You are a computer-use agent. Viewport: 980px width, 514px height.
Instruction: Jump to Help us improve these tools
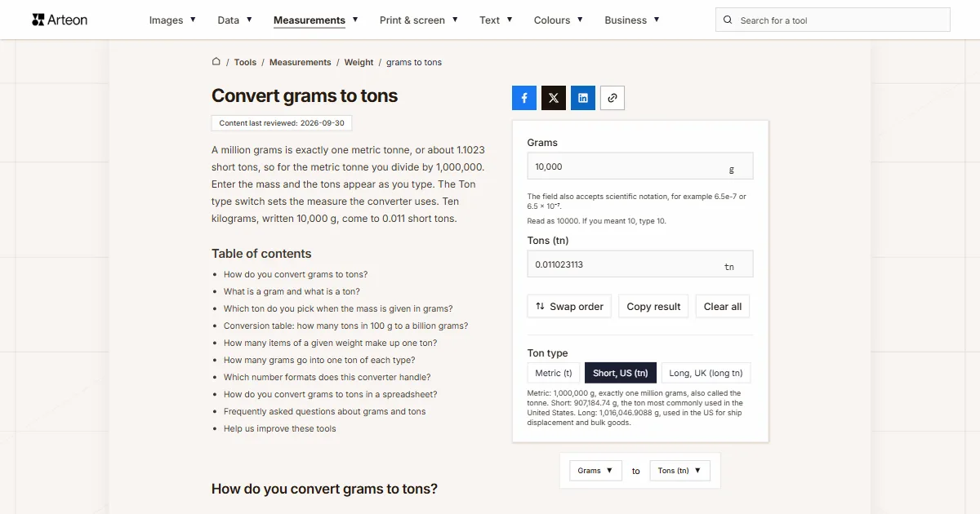pyautogui.click(x=280, y=429)
